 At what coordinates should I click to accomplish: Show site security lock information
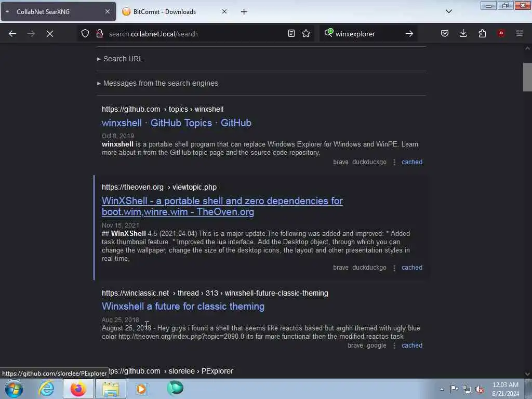[x=99, y=33]
